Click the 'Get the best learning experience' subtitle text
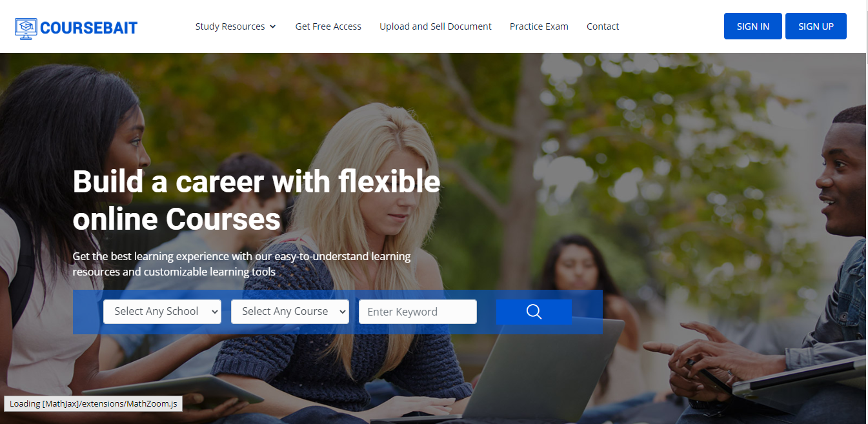 [241, 264]
